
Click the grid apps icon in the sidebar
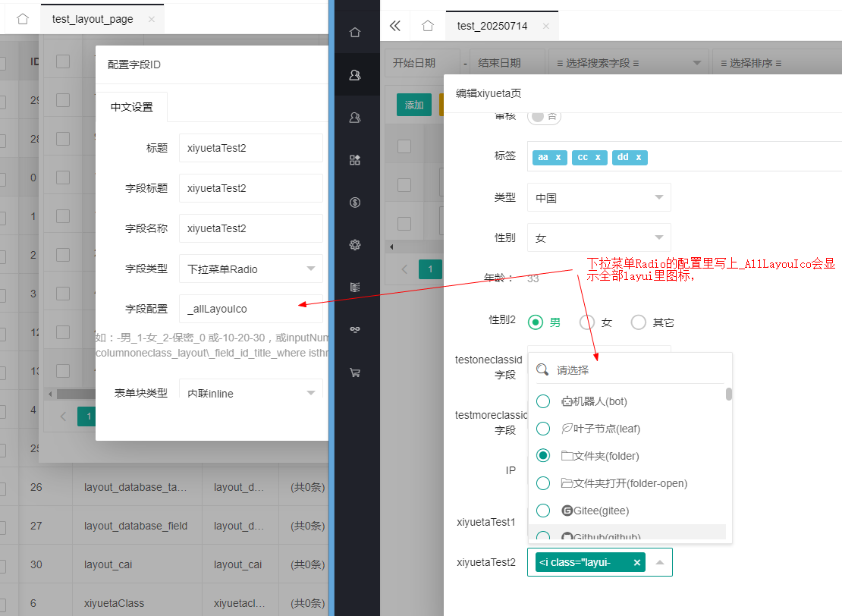click(354, 160)
